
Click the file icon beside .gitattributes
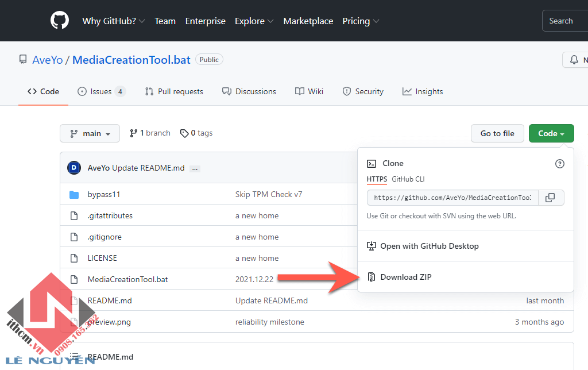[74, 216]
